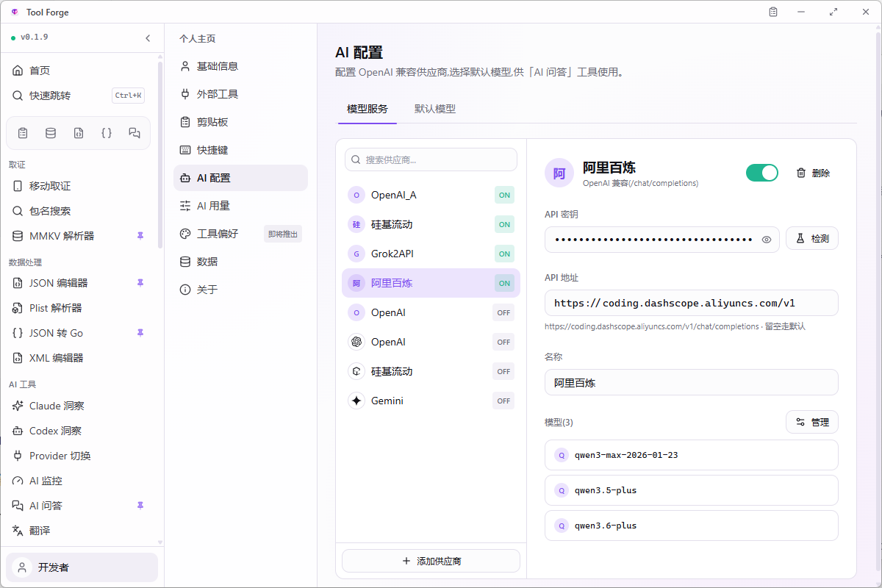
Task: Go to 数据 settings
Action: point(240,262)
